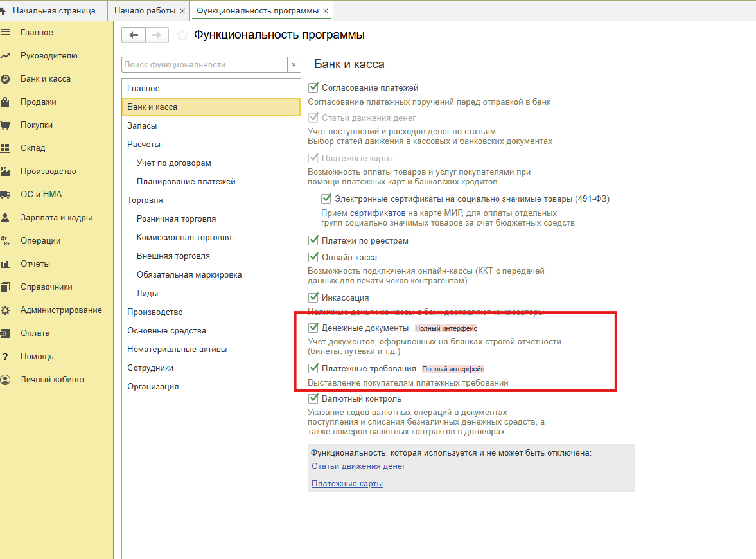The image size is (756, 559).
Task: Click the back arrow navigation button
Action: [x=134, y=35]
